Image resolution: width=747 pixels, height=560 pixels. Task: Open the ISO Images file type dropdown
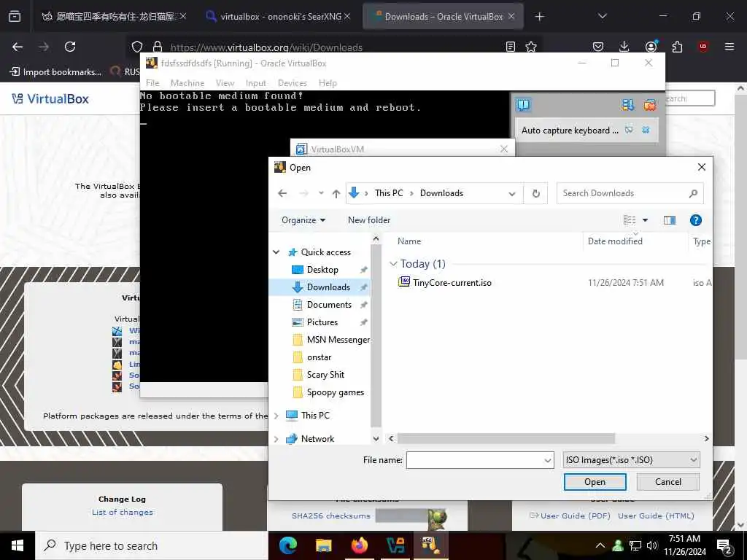631,460
